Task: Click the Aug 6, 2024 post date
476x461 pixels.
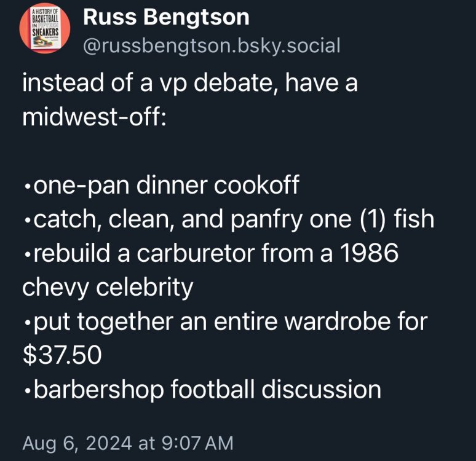Action: 76,442
